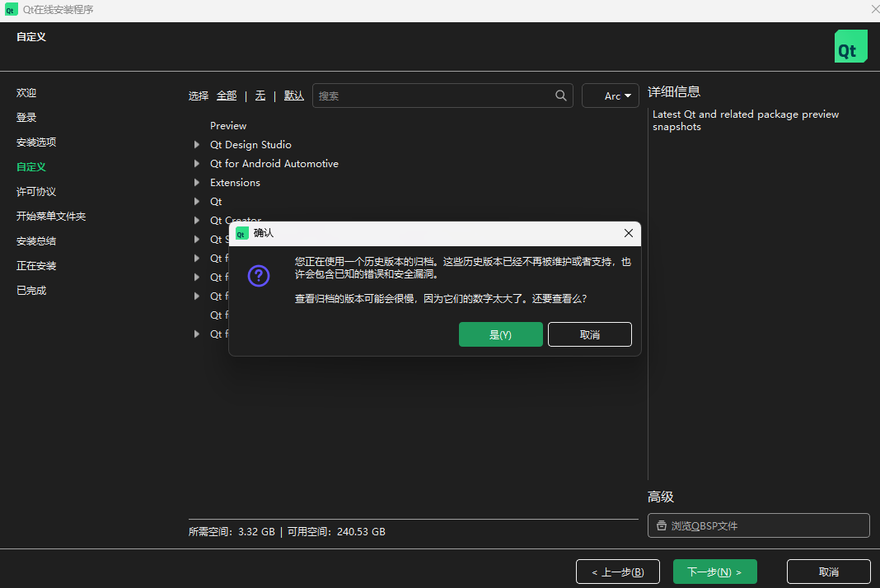Go to 安装选项 step in sidebar

point(36,142)
